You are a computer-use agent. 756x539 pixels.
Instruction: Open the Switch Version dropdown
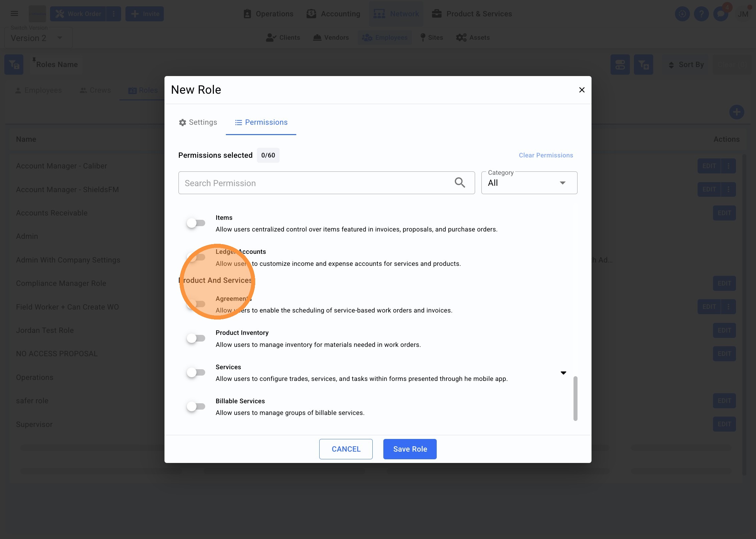coord(38,38)
